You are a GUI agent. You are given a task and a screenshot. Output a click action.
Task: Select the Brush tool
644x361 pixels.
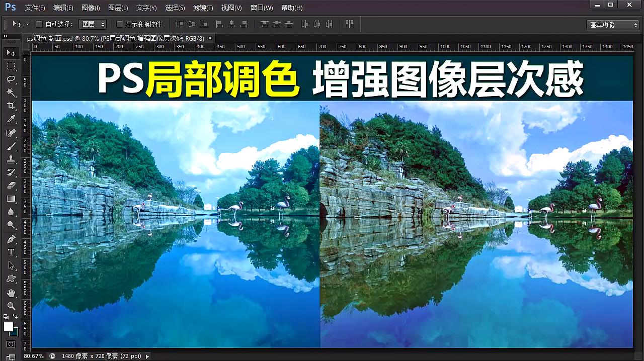[11, 146]
